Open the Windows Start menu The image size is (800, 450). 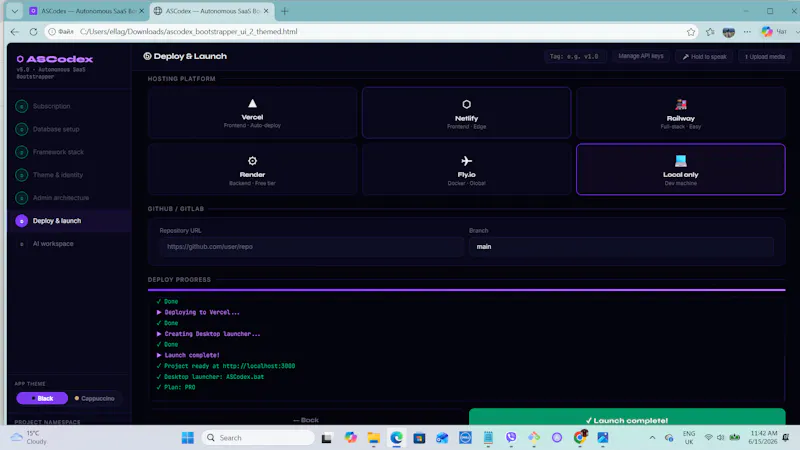(x=188, y=438)
